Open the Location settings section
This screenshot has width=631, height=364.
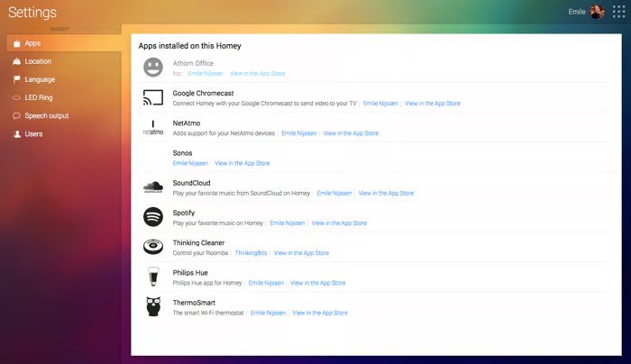(64, 61)
